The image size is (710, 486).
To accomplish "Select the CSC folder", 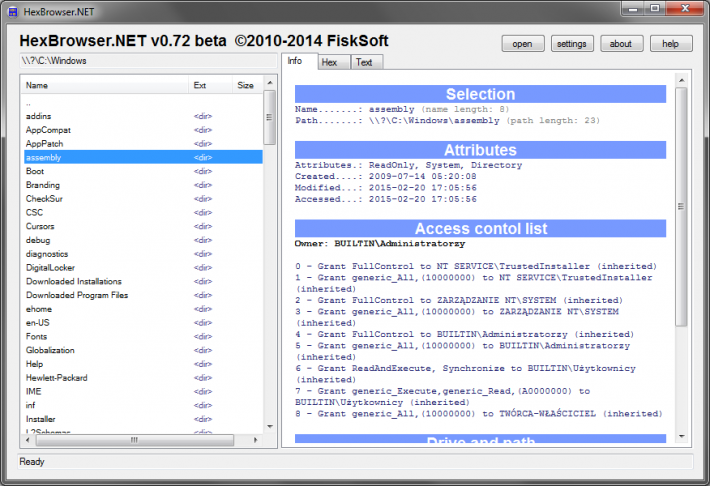I will 143,212.
